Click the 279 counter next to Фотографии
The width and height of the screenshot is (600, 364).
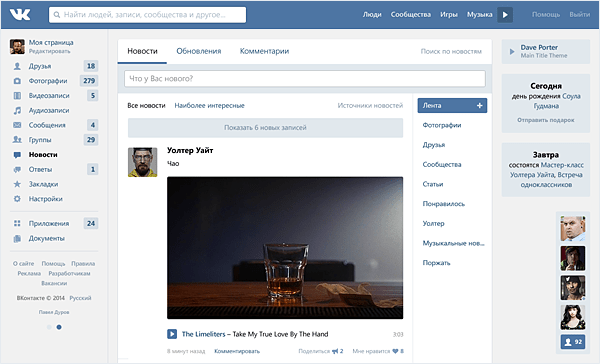tap(89, 81)
